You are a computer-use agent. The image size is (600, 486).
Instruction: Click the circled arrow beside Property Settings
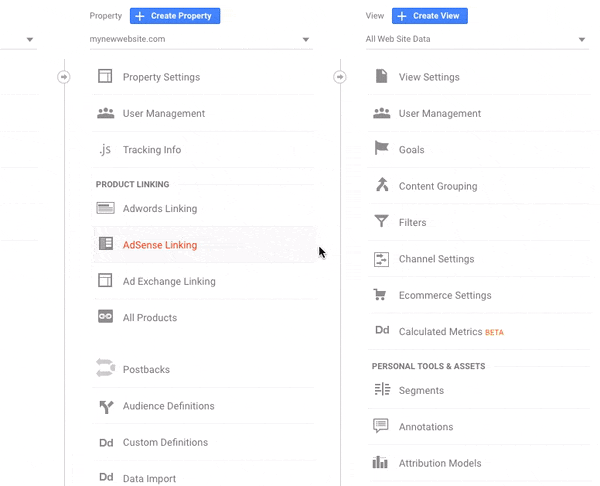(64, 77)
